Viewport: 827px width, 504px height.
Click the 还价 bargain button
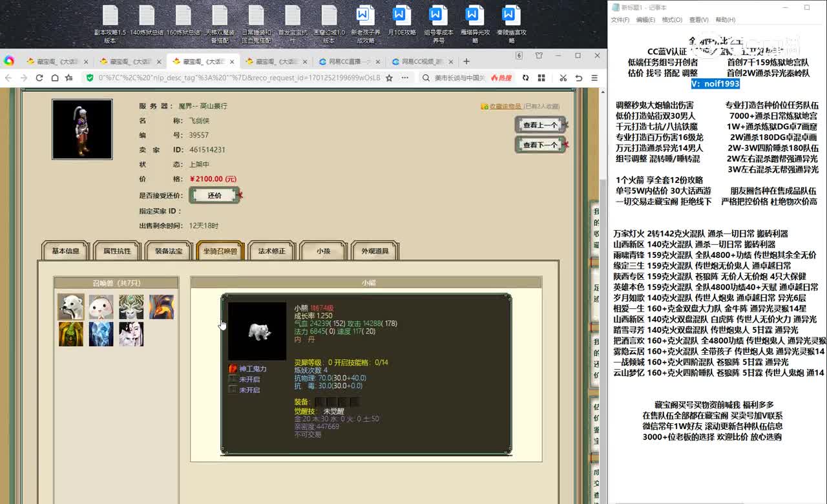coord(215,195)
